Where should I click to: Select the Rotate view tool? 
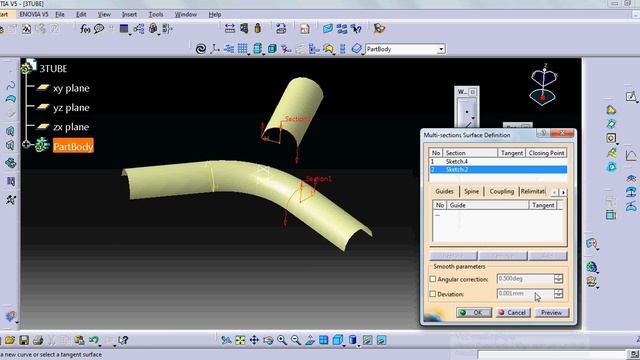268,340
